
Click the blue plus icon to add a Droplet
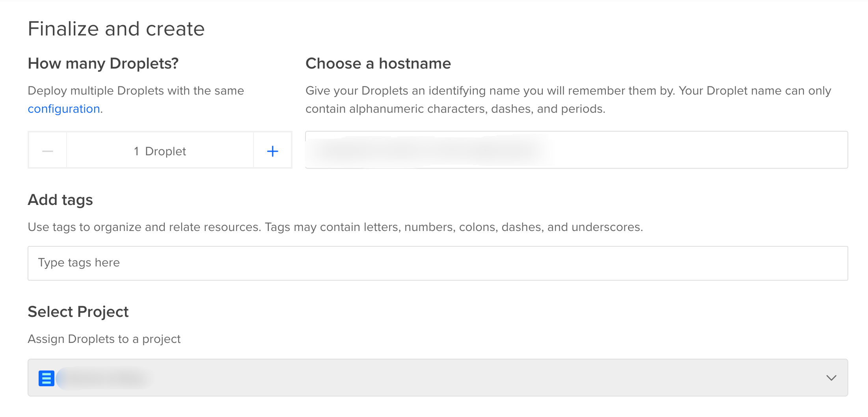click(x=272, y=151)
